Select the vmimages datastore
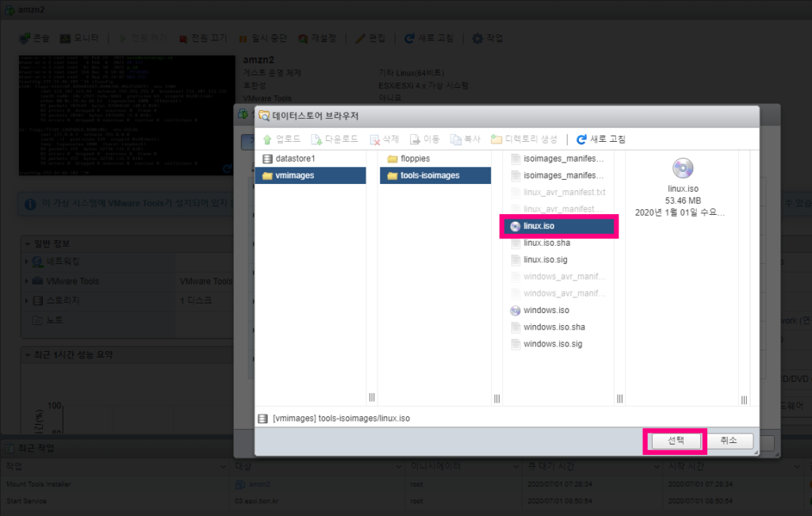The width and height of the screenshot is (812, 516). tap(310, 175)
